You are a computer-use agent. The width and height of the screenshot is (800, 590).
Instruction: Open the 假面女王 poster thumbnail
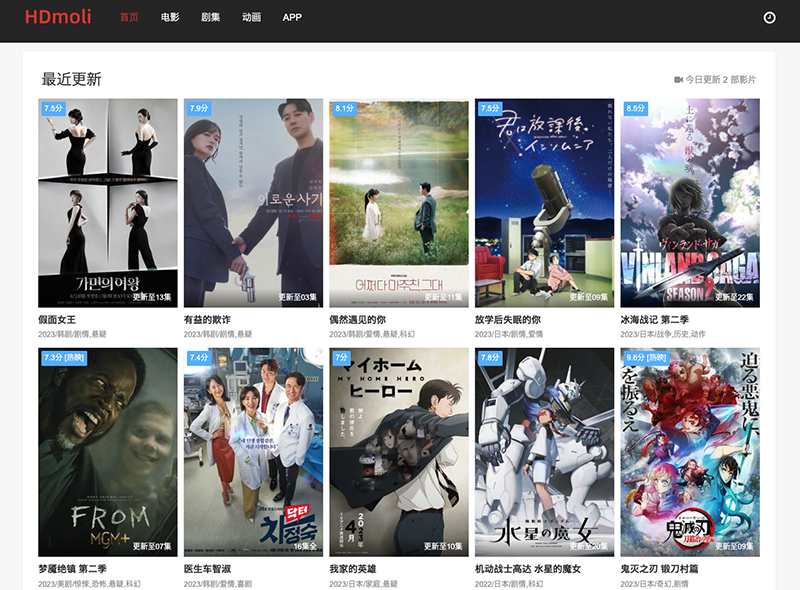(x=108, y=203)
